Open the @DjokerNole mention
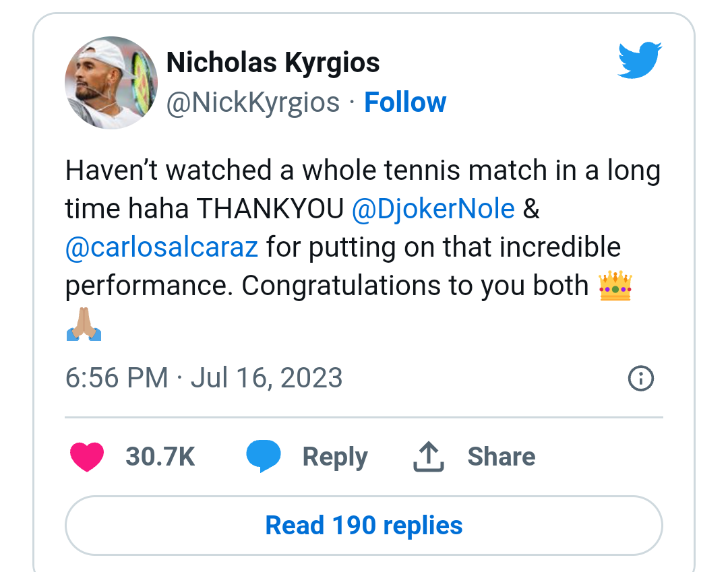Viewport: 728px width, 572px height. 433,209
